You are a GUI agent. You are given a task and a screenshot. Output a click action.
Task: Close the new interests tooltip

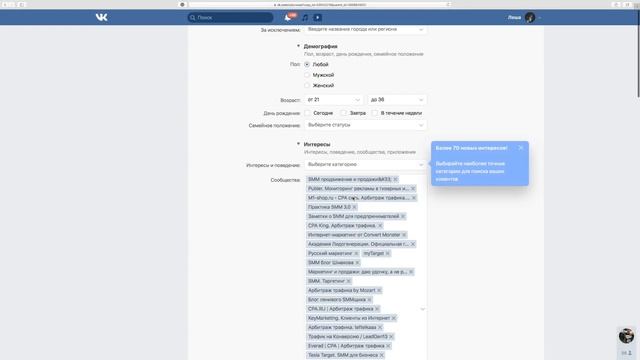[x=521, y=148]
